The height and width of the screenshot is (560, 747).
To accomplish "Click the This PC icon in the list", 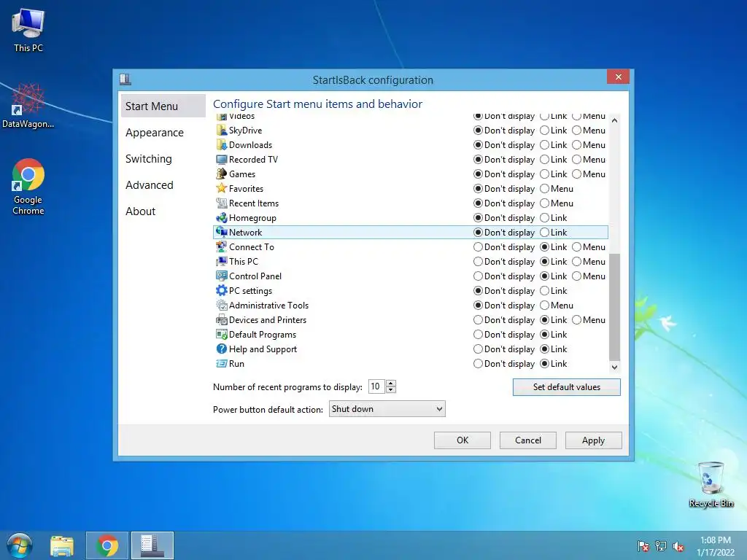I will 222,262.
